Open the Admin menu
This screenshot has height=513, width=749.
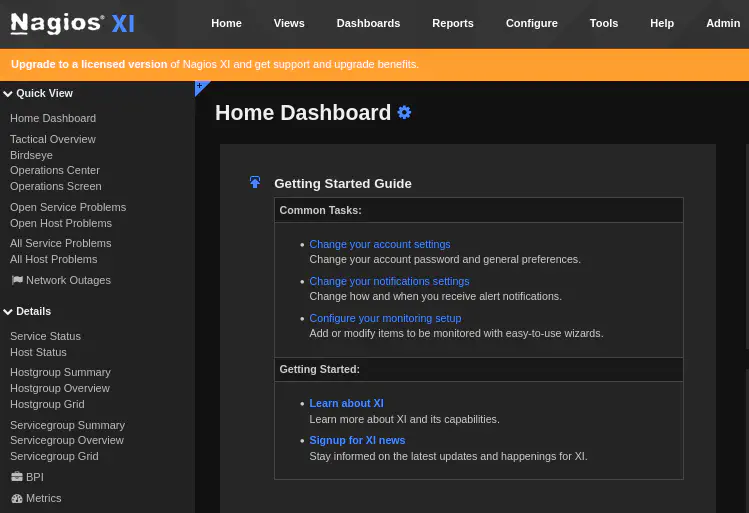pyautogui.click(x=722, y=23)
